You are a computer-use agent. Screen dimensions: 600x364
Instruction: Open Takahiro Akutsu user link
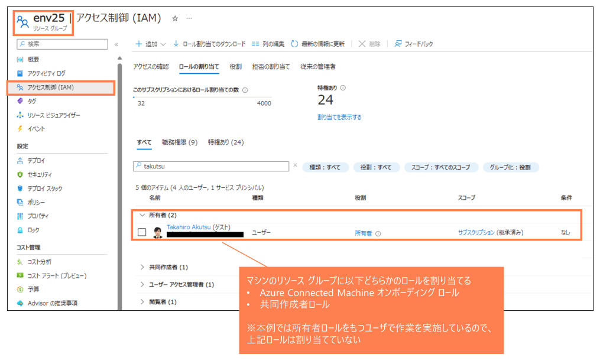(189, 227)
